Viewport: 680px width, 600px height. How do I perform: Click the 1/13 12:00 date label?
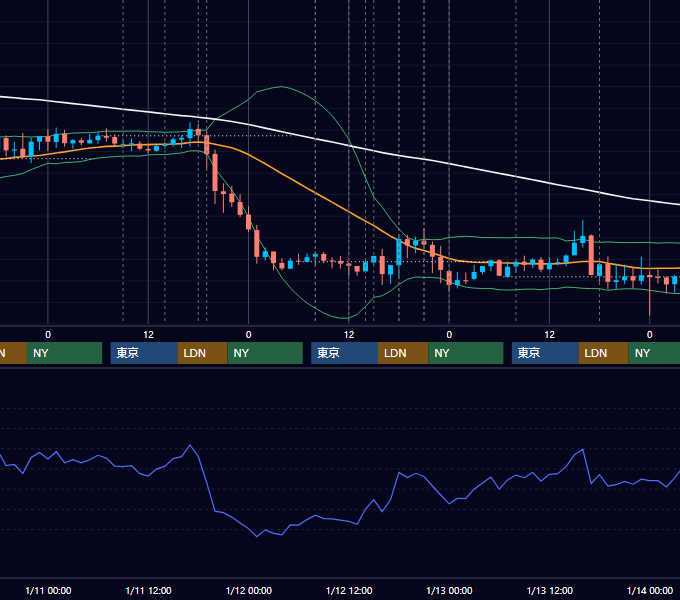(x=549, y=590)
